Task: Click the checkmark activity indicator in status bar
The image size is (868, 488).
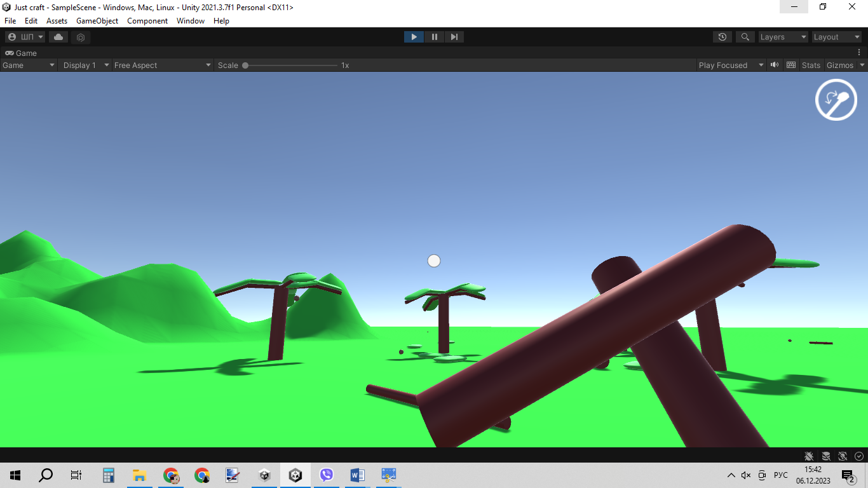Action: [859, 456]
